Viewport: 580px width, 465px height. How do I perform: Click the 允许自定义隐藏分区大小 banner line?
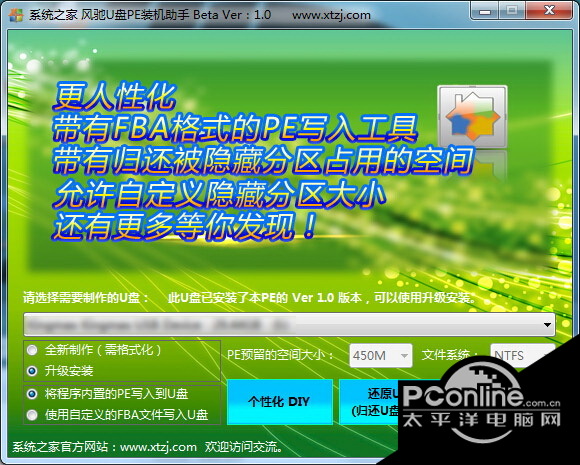tap(219, 194)
